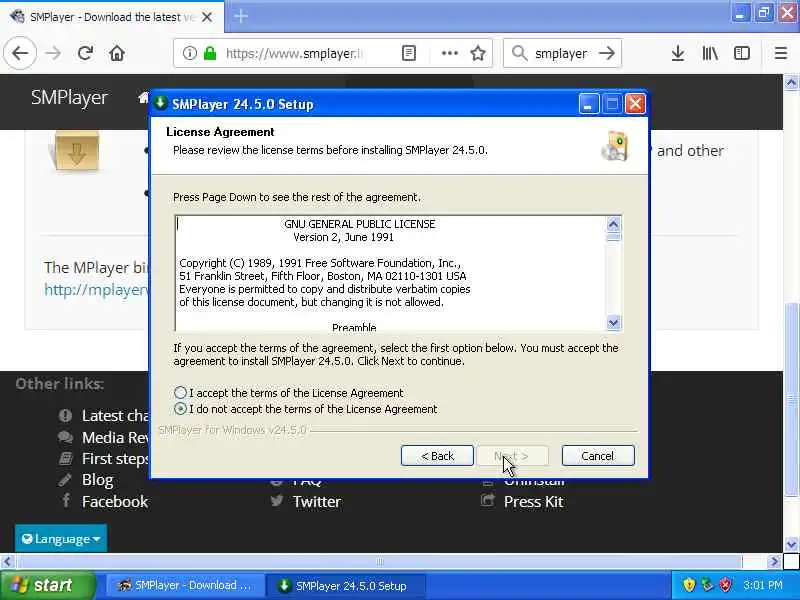Open the Press Kit link in footer
The image size is (800, 600).
pyautogui.click(x=534, y=502)
